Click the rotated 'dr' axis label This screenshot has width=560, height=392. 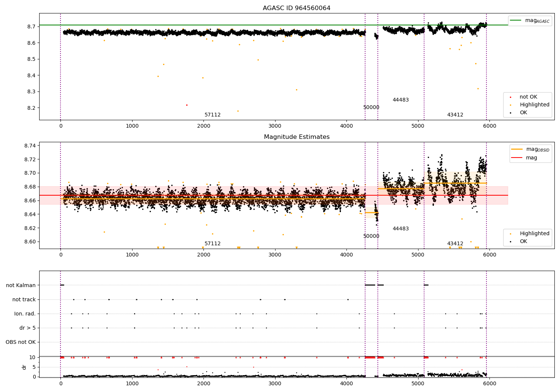pos(24,367)
